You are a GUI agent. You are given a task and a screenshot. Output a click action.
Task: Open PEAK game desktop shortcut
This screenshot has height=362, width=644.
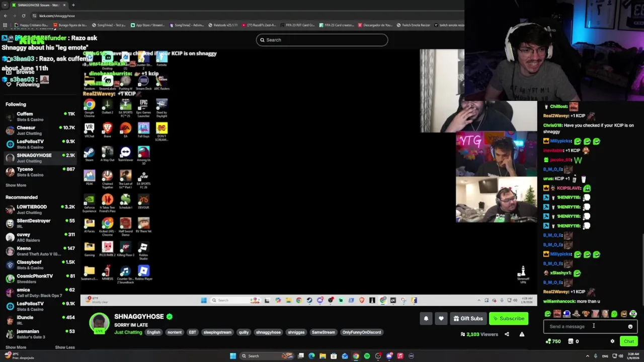click(89, 178)
